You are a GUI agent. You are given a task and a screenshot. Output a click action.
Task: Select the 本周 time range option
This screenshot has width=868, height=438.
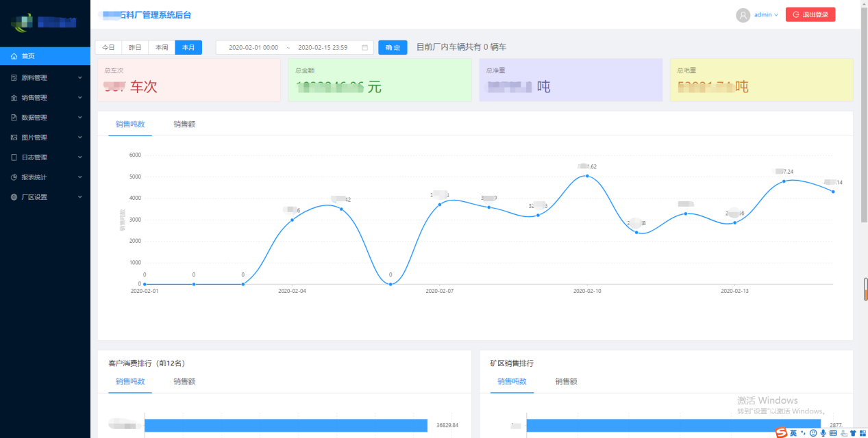click(x=162, y=47)
